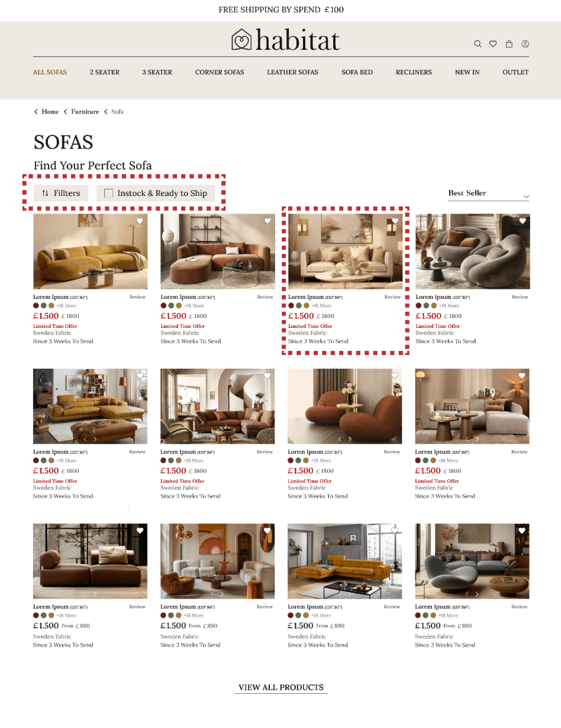Toggle heart on the grey round sofa
The image size is (561, 728).
coord(522,221)
